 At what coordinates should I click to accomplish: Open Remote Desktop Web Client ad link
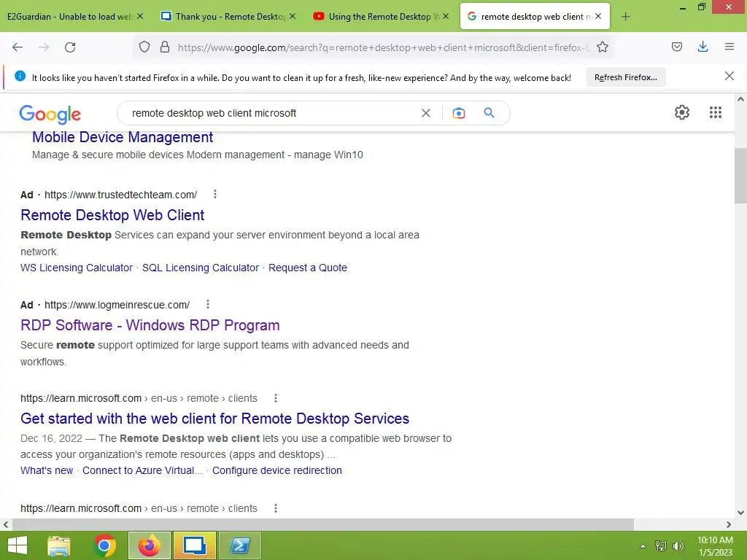[112, 215]
